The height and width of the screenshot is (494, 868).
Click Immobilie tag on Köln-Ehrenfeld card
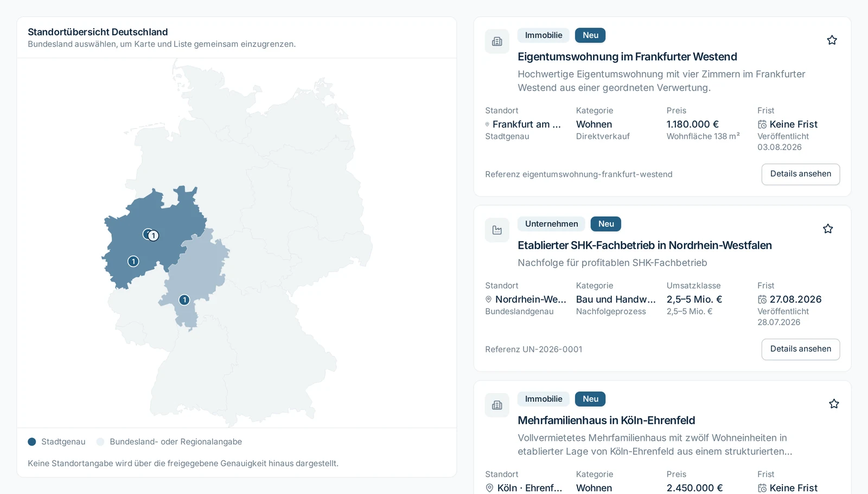point(544,399)
